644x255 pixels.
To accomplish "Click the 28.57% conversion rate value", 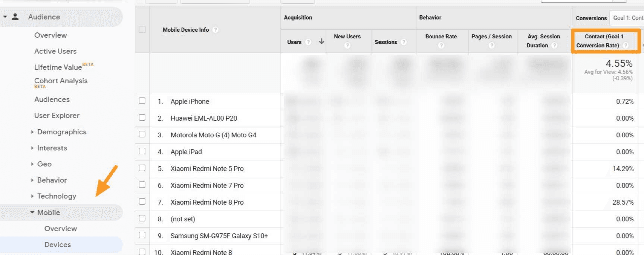I will (623, 202).
